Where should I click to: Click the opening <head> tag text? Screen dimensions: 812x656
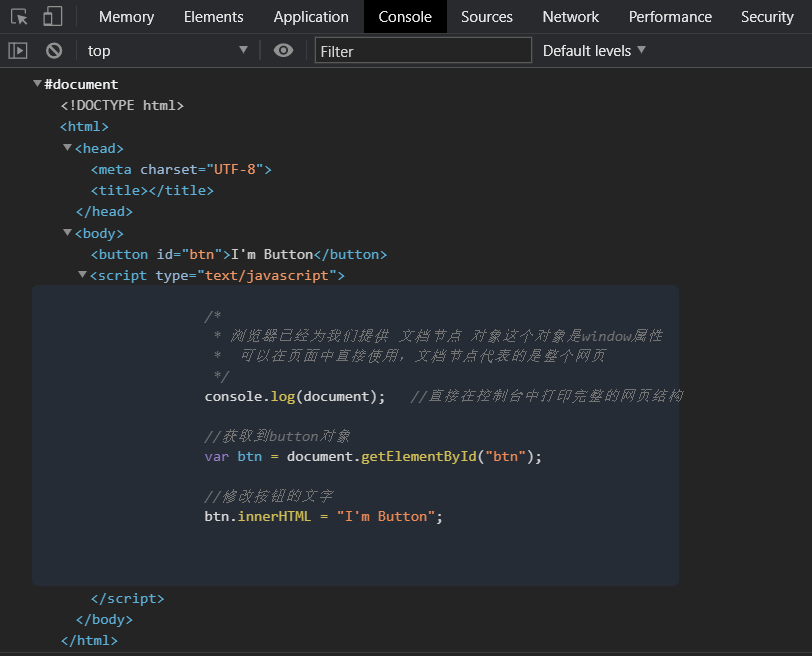click(99, 149)
